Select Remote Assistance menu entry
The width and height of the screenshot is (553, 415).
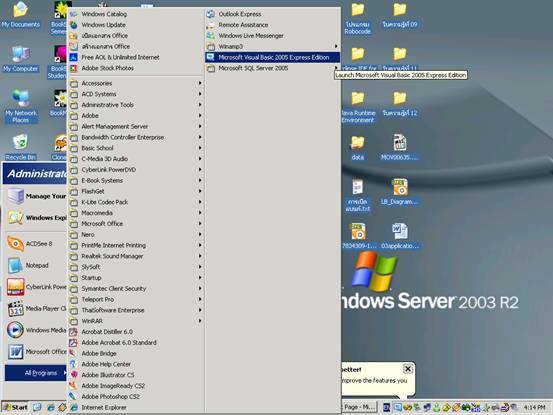[273, 25]
